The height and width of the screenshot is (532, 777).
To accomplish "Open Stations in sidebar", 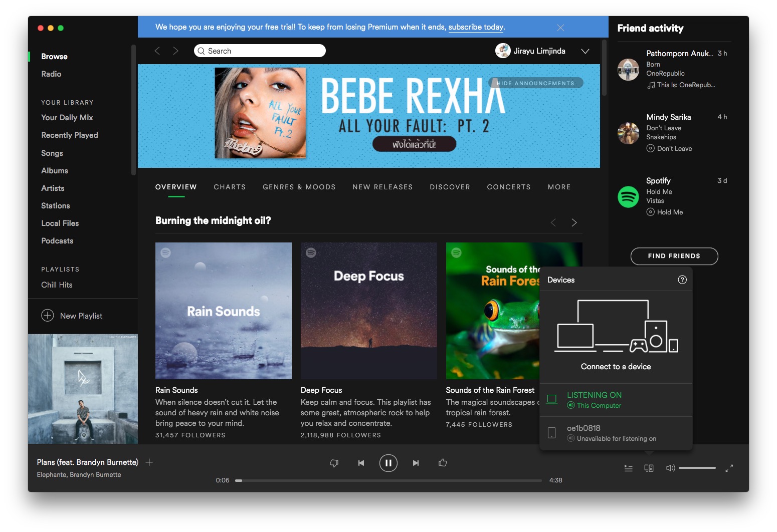I will click(56, 206).
